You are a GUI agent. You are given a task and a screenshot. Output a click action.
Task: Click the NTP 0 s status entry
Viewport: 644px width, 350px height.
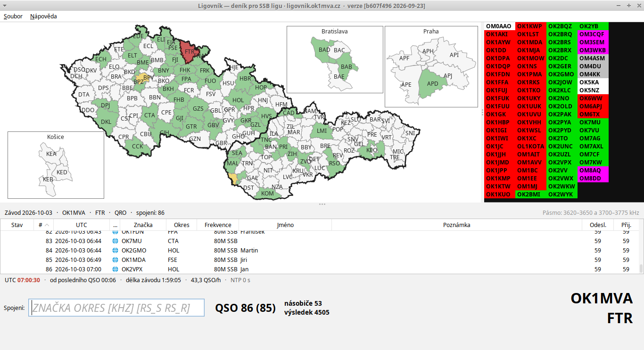coord(240,280)
